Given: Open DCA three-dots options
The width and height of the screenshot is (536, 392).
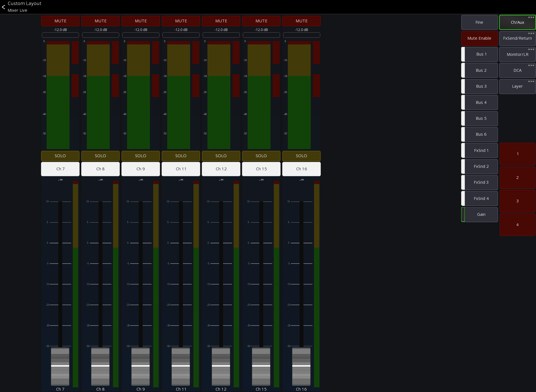Looking at the screenshot, I should coord(531,65).
